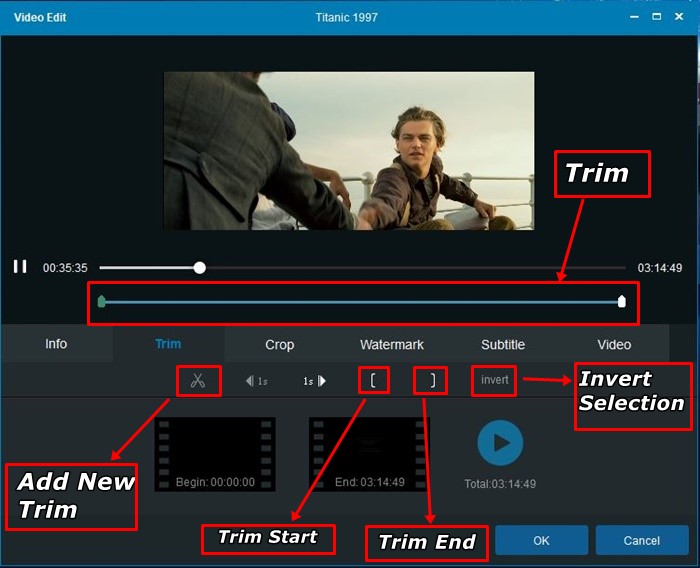This screenshot has height=568, width=700.
Task: Click the current time 00:35:35
Action: pos(65,268)
